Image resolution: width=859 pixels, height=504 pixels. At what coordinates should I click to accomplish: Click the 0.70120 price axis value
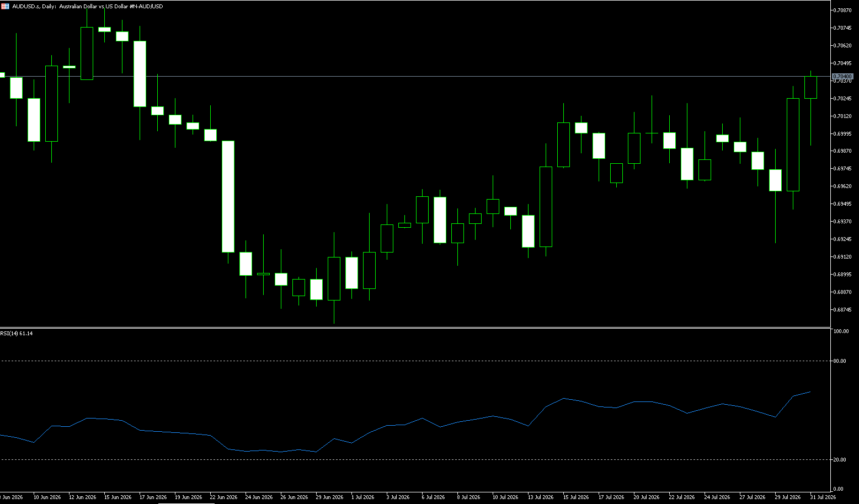(x=843, y=116)
